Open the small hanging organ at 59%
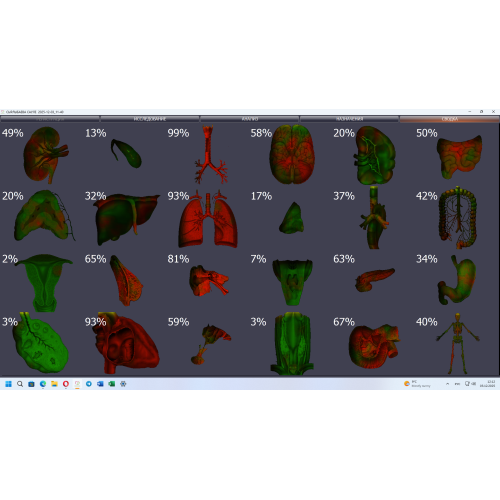The image size is (500, 500). click(x=211, y=344)
